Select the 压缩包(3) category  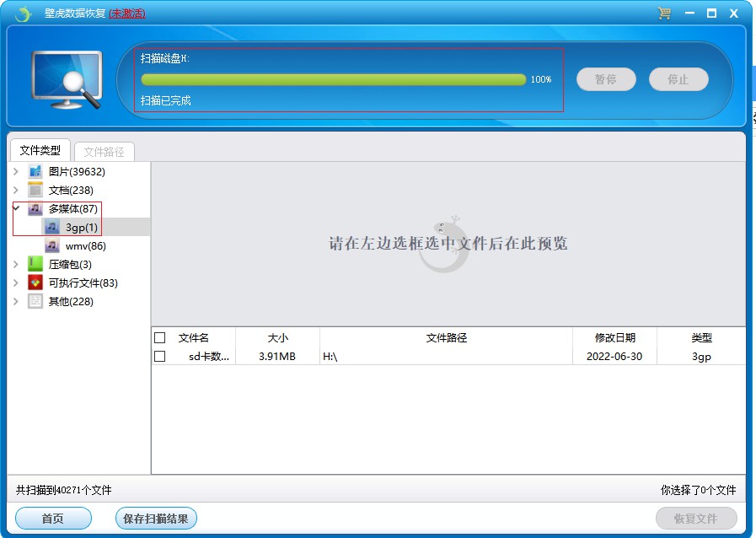point(70,264)
